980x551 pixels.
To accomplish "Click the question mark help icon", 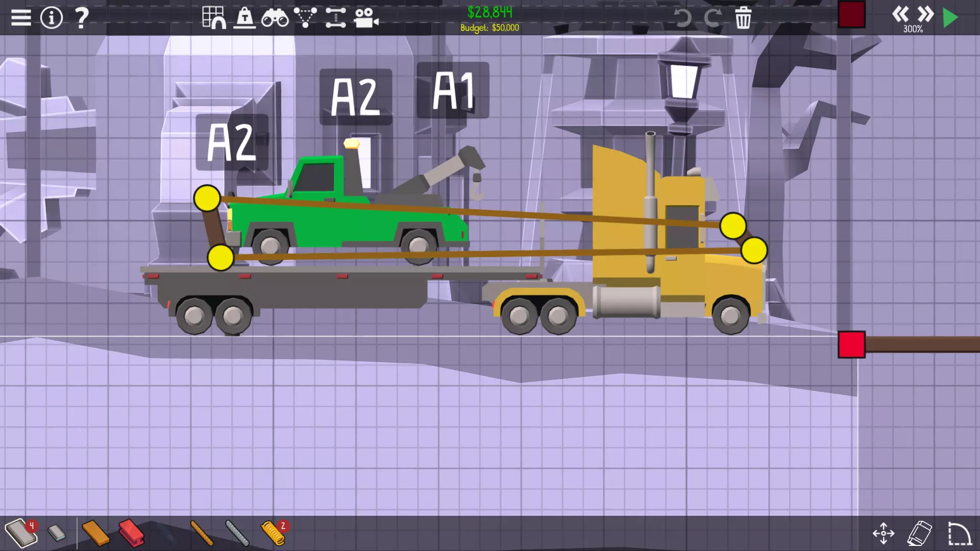I will 82,18.
